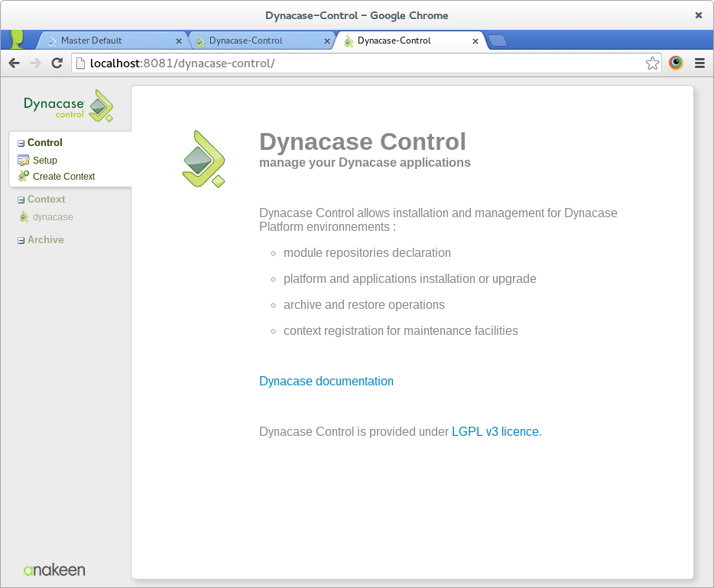Click 'platform and applications installation or upgrade' bullet
The height and width of the screenshot is (588, 714).
(410, 279)
